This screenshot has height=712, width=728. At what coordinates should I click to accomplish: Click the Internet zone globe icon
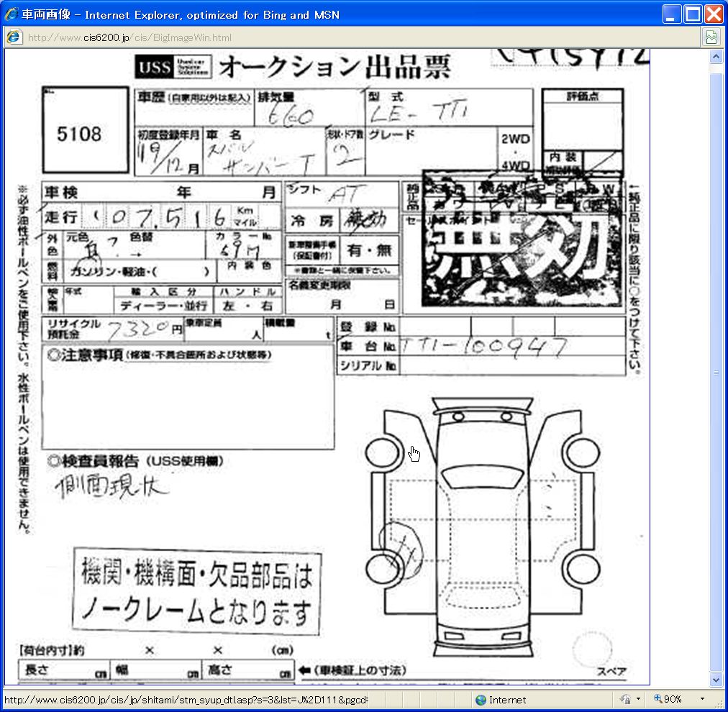tap(481, 700)
